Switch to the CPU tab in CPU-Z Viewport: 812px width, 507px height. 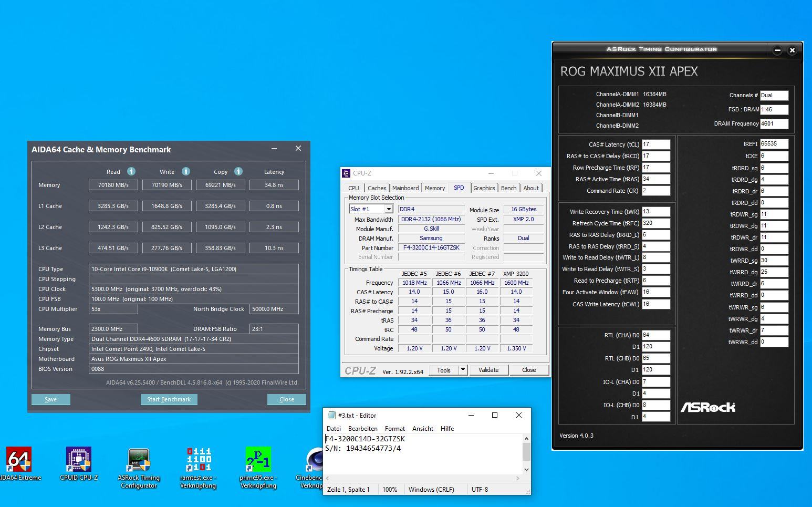pyautogui.click(x=353, y=188)
